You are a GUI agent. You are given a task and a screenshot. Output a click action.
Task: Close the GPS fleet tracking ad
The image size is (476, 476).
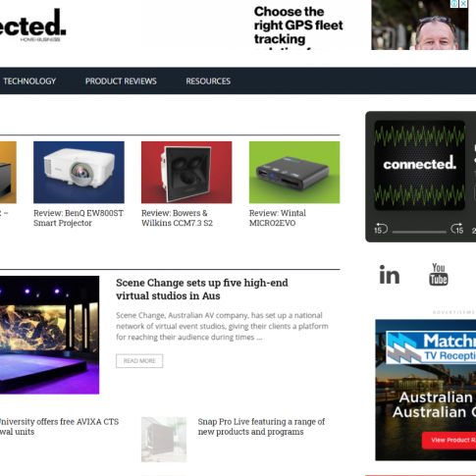coord(463,4)
